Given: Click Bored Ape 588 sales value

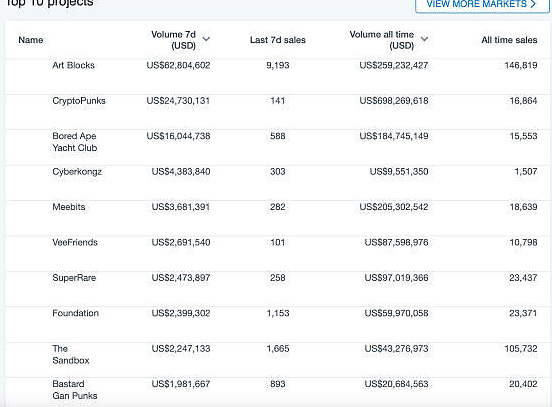Looking at the screenshot, I should tap(278, 136).
